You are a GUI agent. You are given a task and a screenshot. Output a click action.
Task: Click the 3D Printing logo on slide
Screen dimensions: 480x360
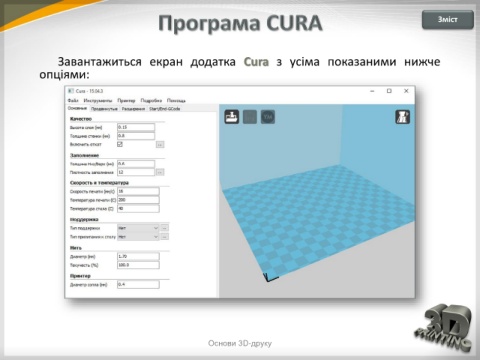pos(444,328)
